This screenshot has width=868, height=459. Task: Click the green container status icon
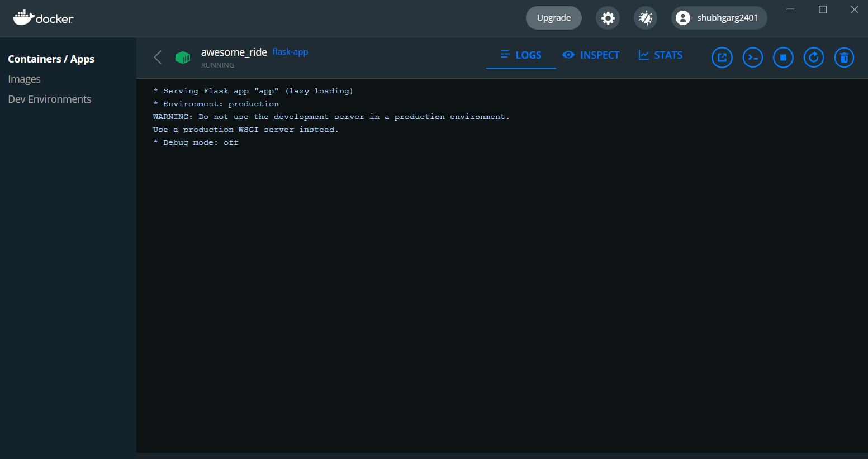[183, 57]
